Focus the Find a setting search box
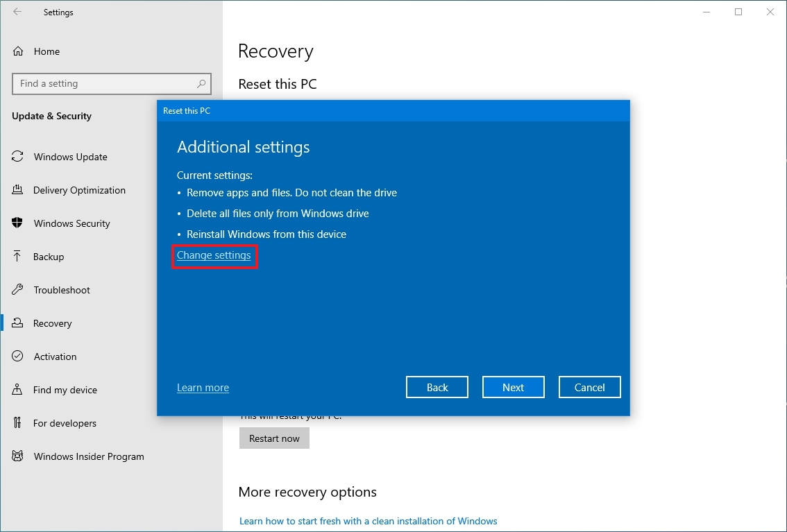The width and height of the screenshot is (787, 532). click(112, 84)
